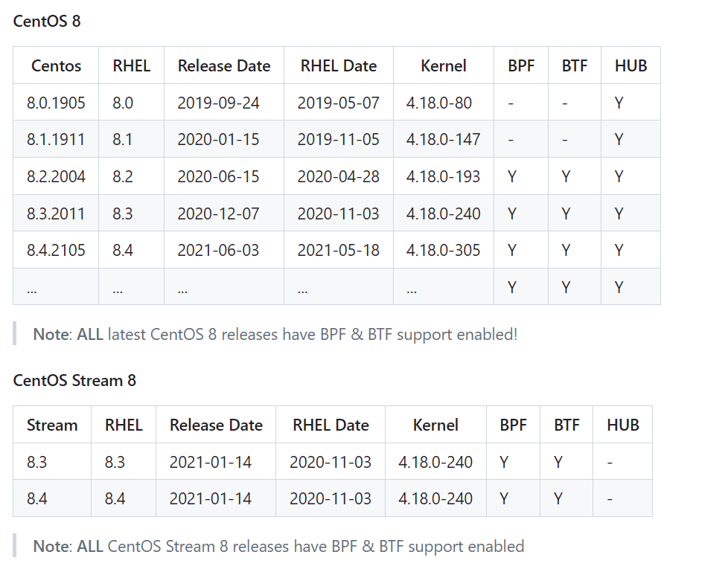Screen dimensions: 728x572
Task: Click the CentOS 8 BPF & BTF note
Action: point(275,334)
